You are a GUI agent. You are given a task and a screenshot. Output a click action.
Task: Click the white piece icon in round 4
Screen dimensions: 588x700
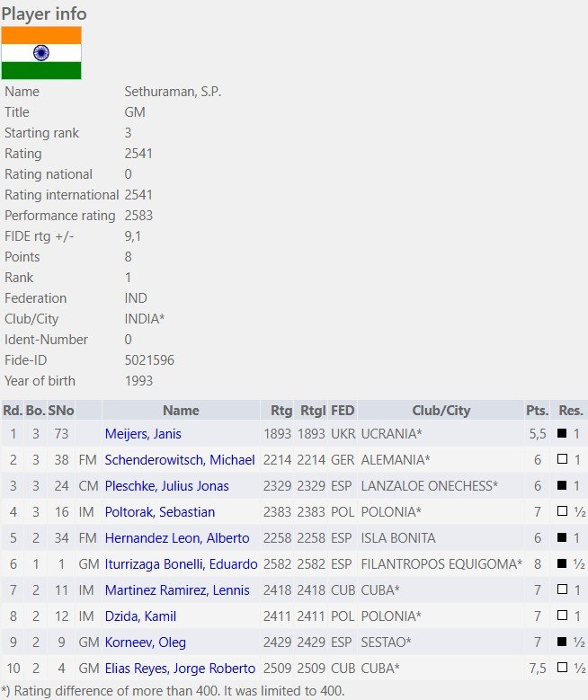click(562, 510)
